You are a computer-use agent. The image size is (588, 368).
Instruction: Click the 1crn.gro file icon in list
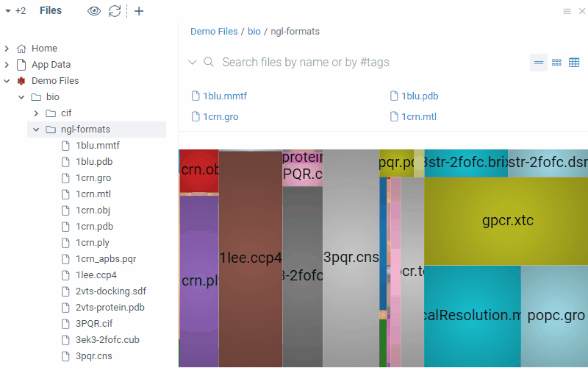[x=196, y=117]
